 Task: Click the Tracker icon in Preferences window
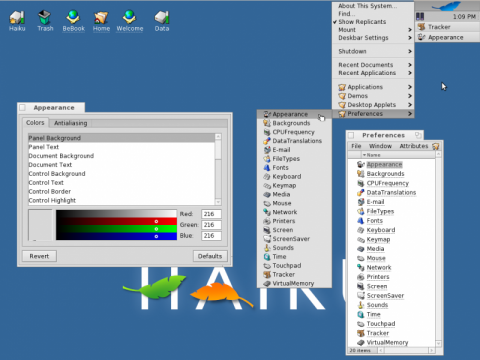[361, 333]
